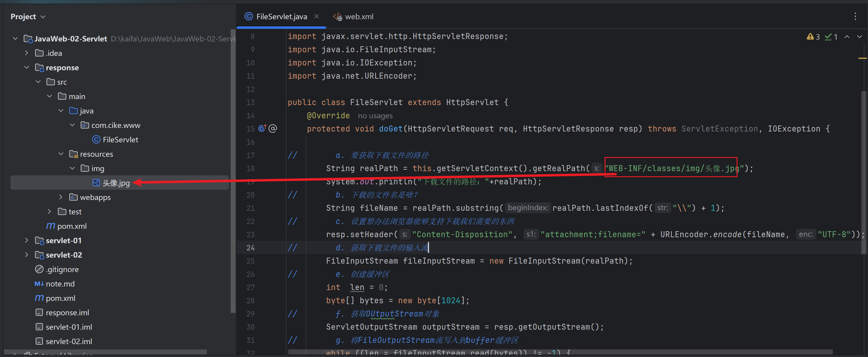Go to next highlighted error arrow
The image size is (868, 357).
(859, 37)
